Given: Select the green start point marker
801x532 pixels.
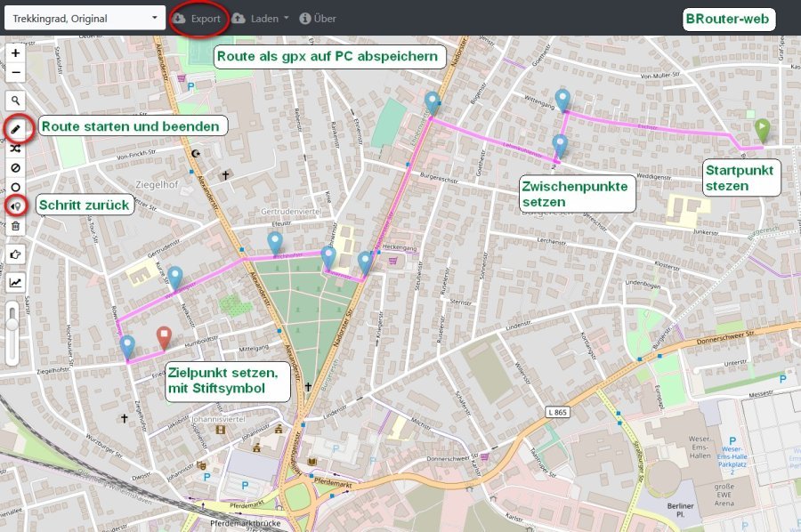Looking at the screenshot, I should pos(762,130).
